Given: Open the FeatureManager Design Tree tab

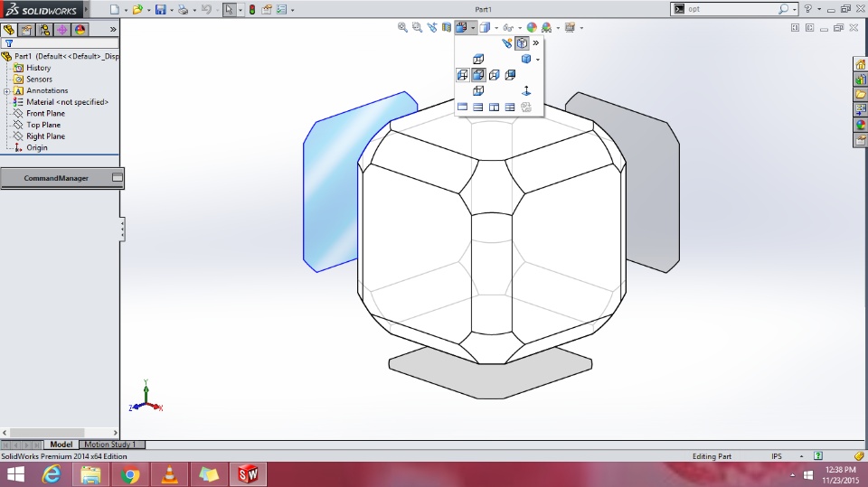Looking at the screenshot, I should click(x=8, y=29).
